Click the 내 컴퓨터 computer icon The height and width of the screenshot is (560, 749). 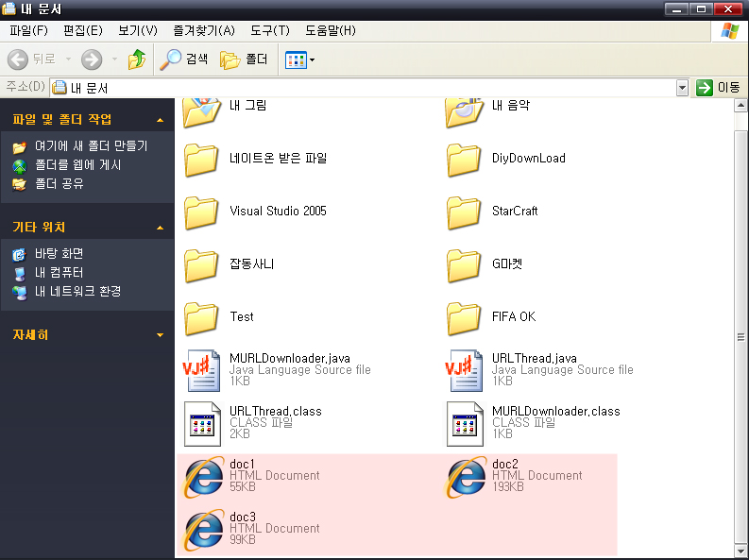[x=20, y=274]
